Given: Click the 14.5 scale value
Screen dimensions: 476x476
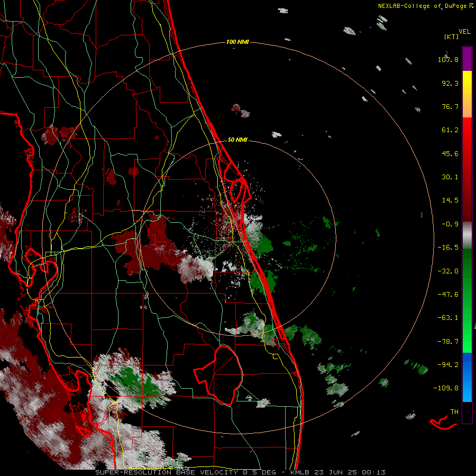Looking at the screenshot, I should click(x=450, y=200).
